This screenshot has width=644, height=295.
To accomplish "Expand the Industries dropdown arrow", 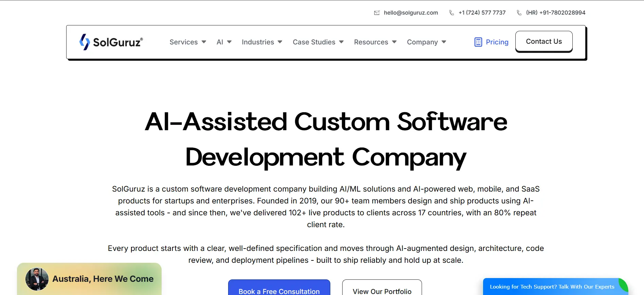I will point(280,42).
